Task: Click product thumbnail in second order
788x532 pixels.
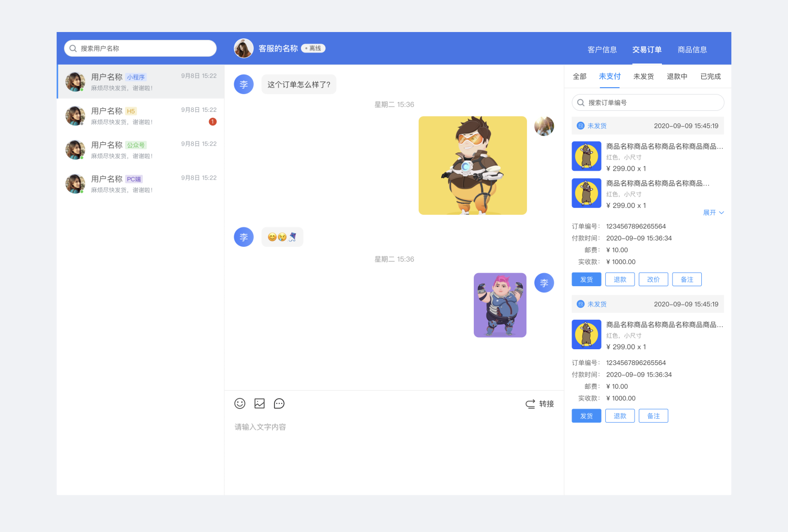Action: tap(586, 335)
